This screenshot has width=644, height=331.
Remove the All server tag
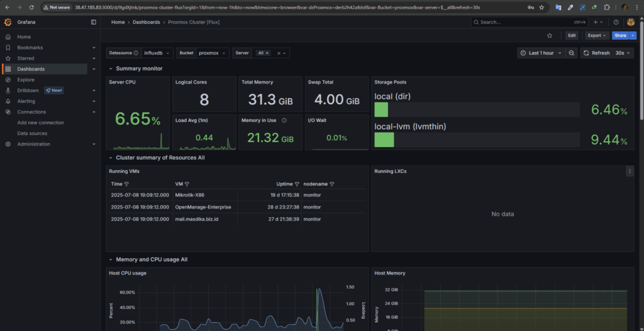[267, 53]
